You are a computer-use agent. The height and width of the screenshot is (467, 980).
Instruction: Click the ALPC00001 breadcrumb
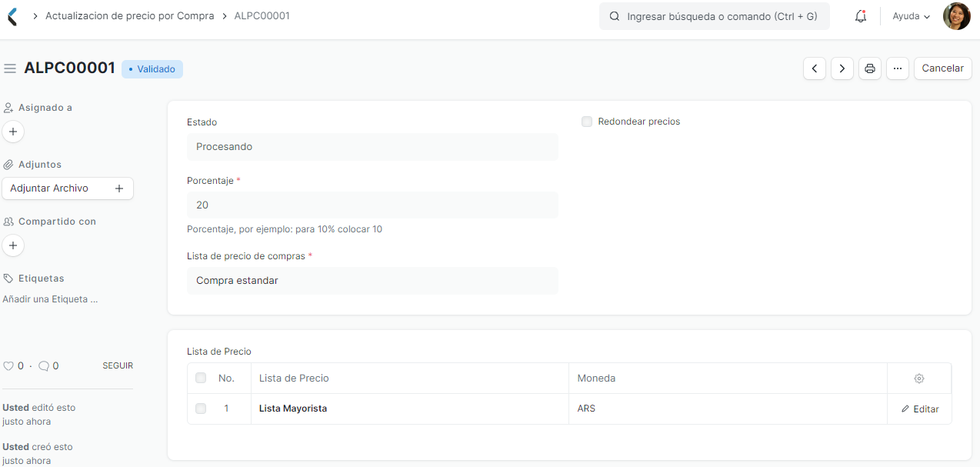(x=262, y=15)
